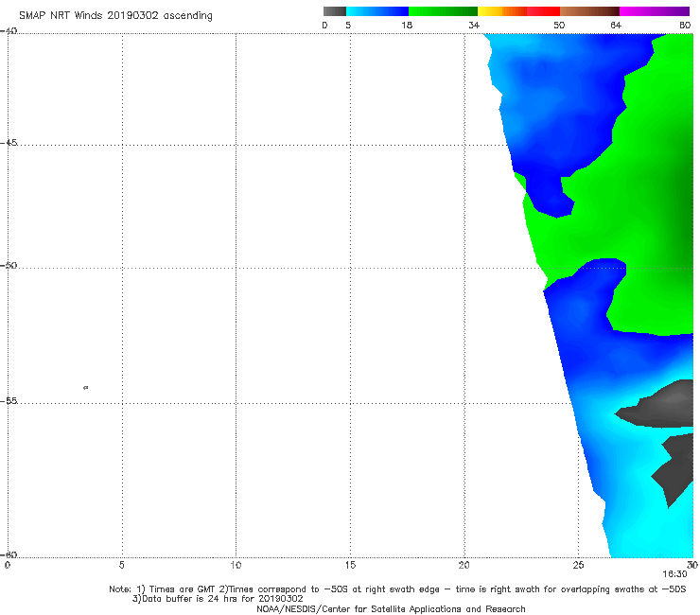The image size is (700, 615).
Task: Select the yellow-to-red 34–50 color bar segment
Action: coord(518,11)
